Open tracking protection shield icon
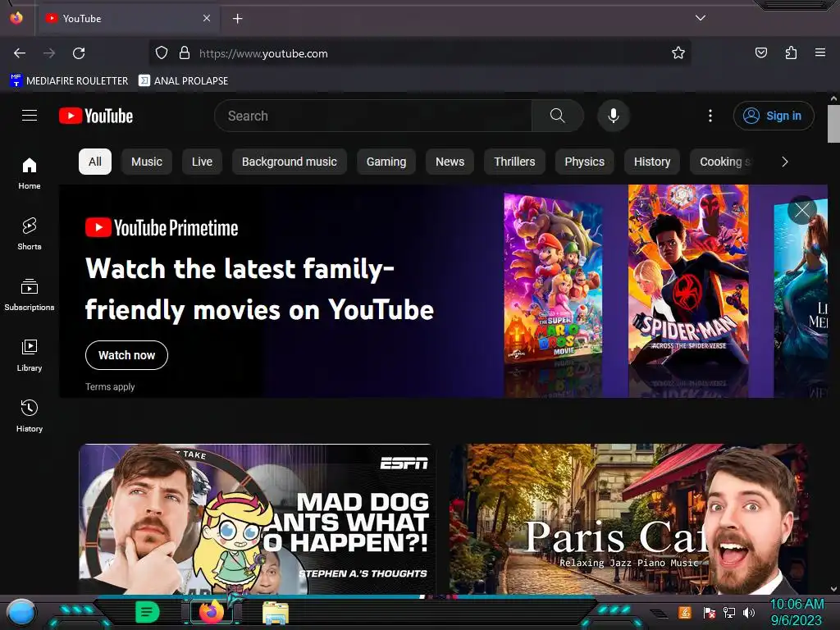 point(162,53)
